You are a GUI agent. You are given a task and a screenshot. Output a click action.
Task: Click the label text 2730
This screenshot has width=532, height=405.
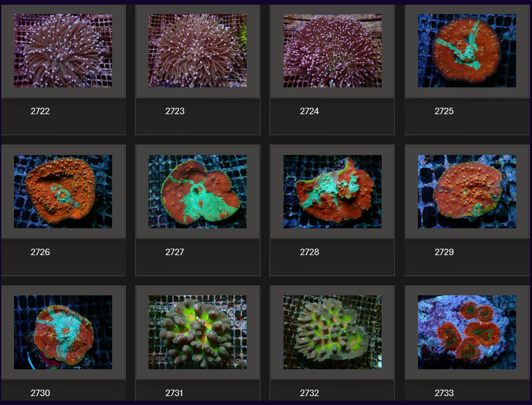point(40,393)
